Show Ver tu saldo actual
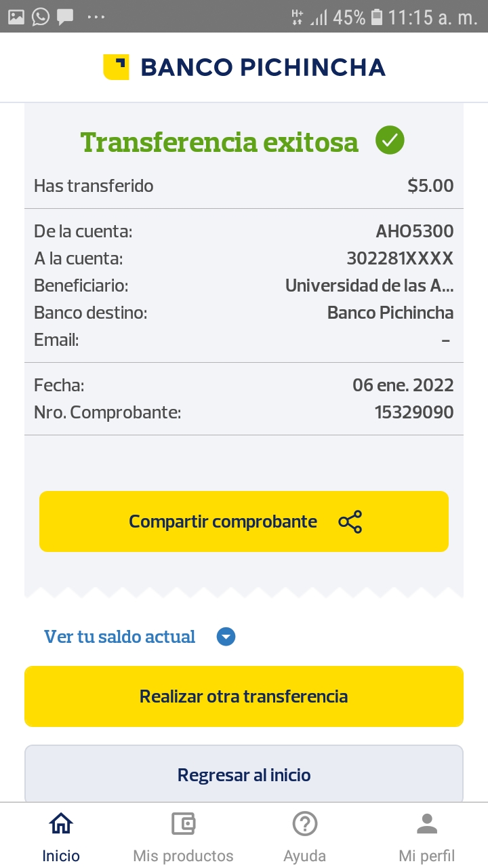This screenshot has width=488, height=868. coord(120,637)
